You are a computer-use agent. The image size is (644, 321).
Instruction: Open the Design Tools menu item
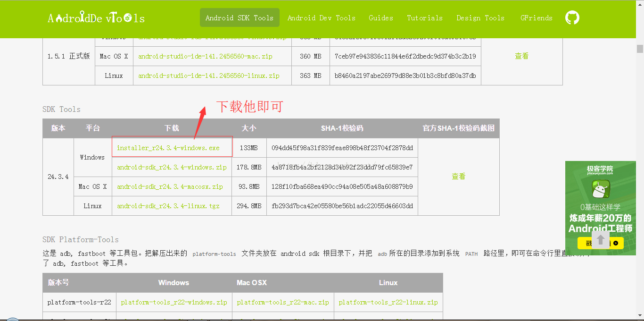(480, 18)
